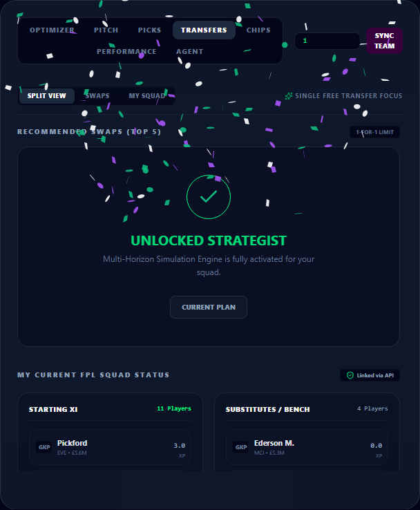Viewport: 420px width, 510px height.
Task: Select the Transfers tab
Action: [x=204, y=30]
